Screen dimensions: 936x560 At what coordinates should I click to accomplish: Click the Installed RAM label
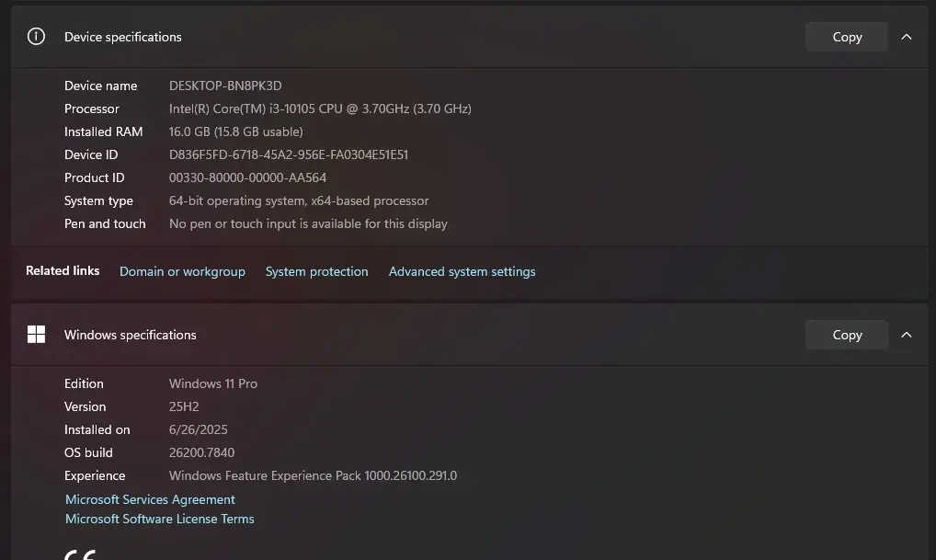coord(103,131)
